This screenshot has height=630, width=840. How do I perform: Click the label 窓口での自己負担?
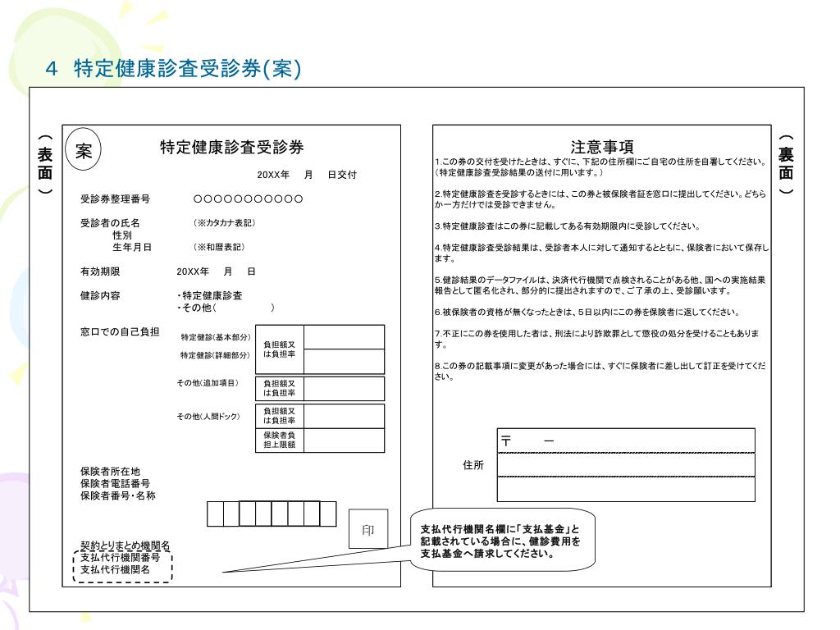click(x=120, y=331)
